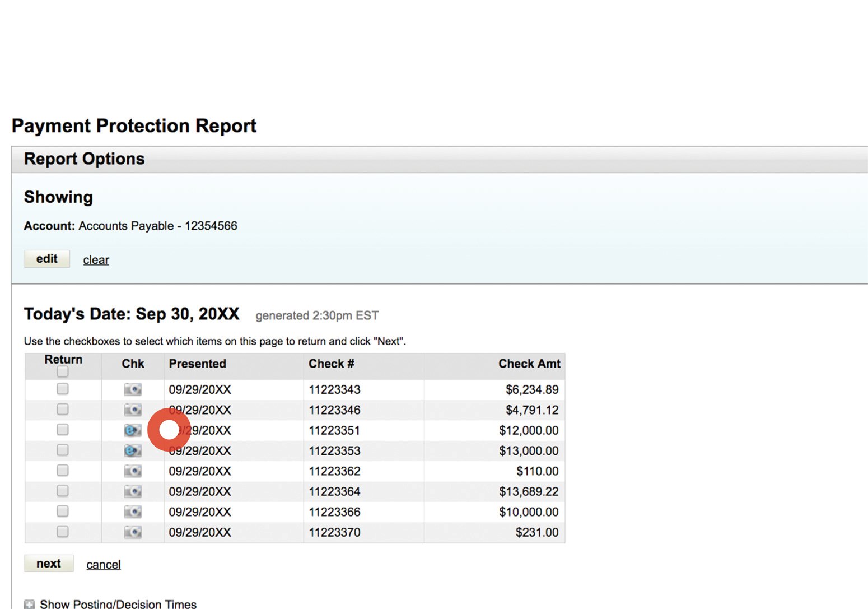This screenshot has height=609, width=868.
Task: Click the Check Amt column header
Action: click(529, 364)
